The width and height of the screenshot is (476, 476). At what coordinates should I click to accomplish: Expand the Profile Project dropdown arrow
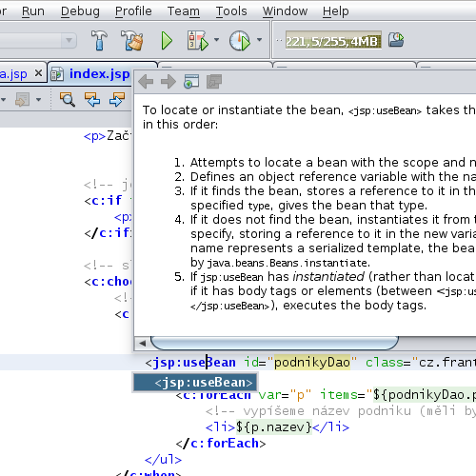coord(259,40)
